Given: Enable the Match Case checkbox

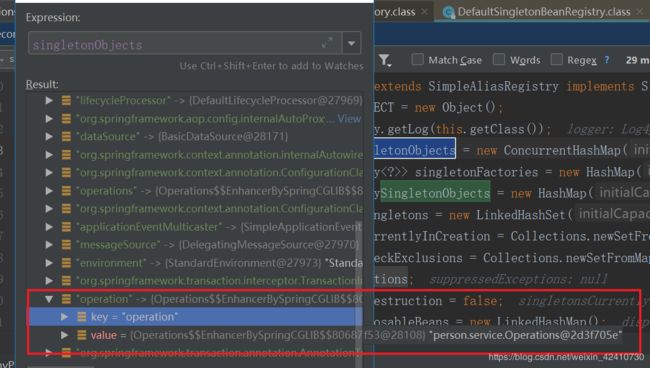Looking at the screenshot, I should (417, 60).
